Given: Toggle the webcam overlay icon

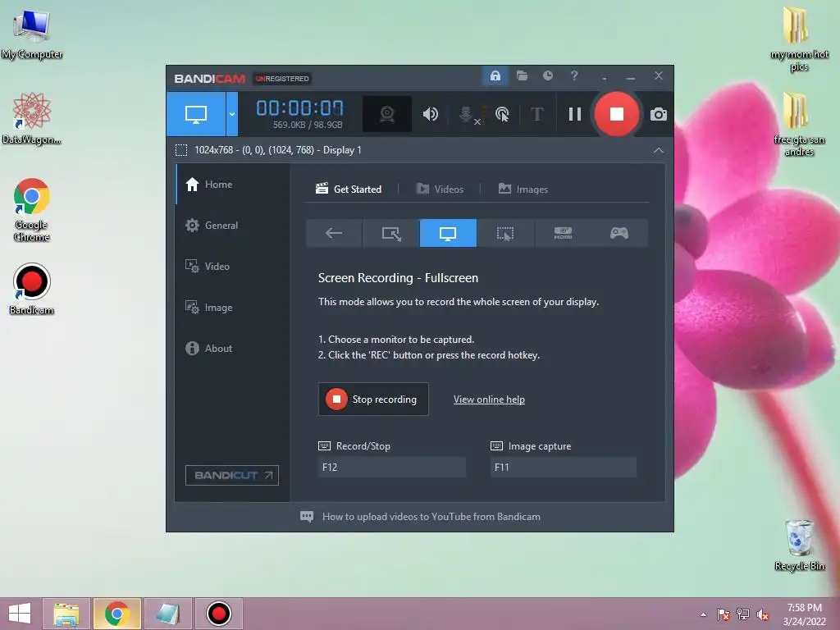Looking at the screenshot, I should coord(387,113).
